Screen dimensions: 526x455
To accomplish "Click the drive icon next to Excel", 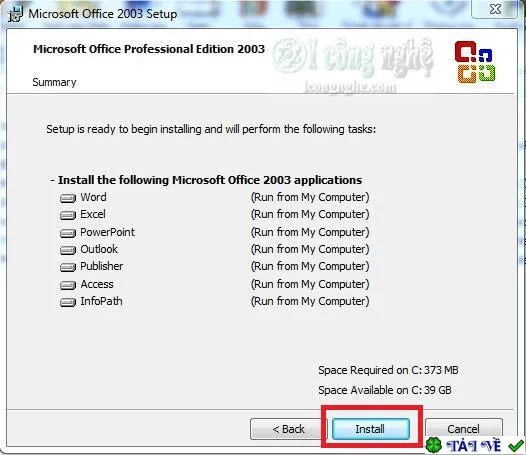I will pyautogui.click(x=68, y=215).
